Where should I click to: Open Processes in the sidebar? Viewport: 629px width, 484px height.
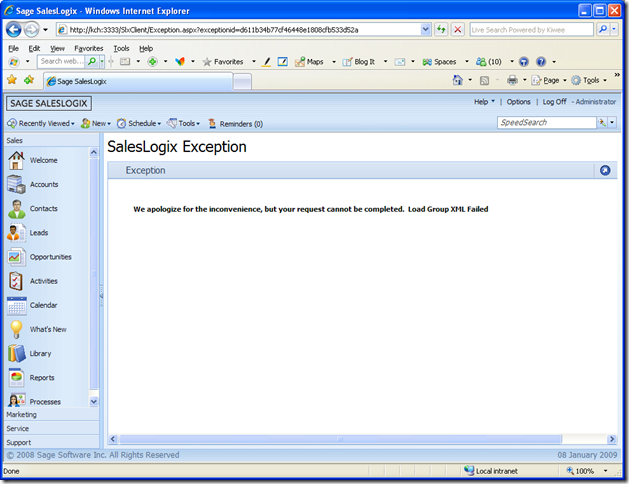34,401
